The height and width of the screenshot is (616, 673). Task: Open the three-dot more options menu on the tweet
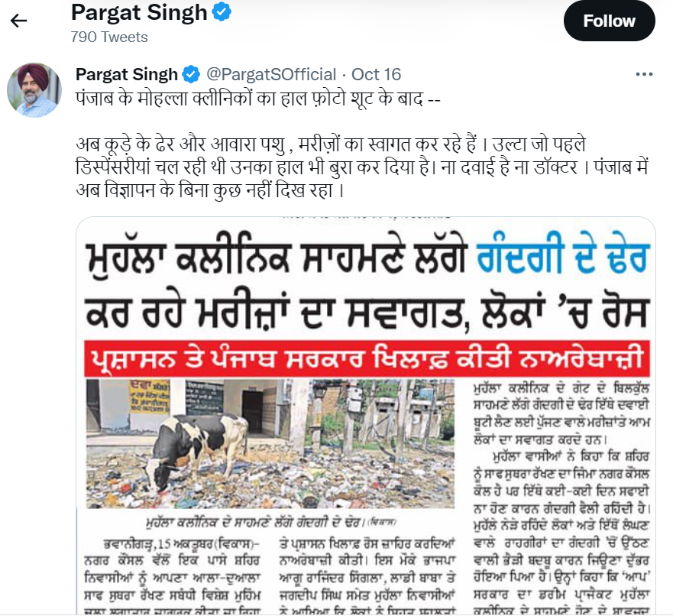pyautogui.click(x=644, y=74)
